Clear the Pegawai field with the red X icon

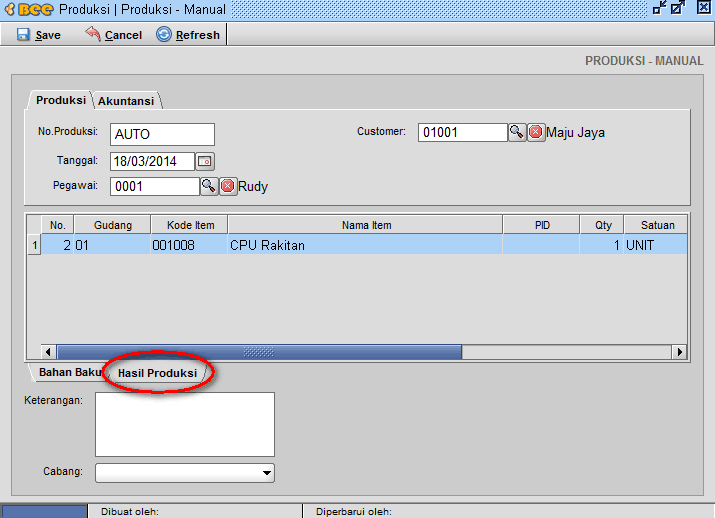click(228, 186)
